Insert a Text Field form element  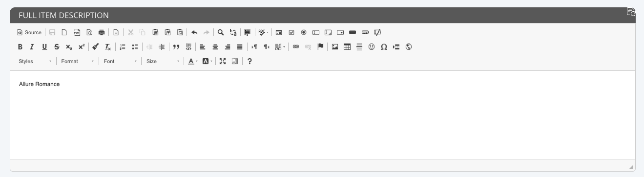(x=316, y=32)
